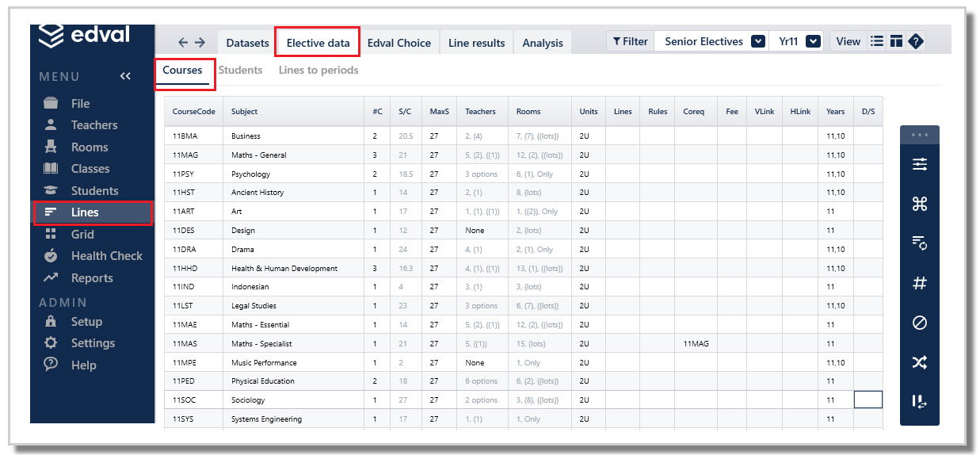Expand the Yr11 year dropdown

point(813,41)
